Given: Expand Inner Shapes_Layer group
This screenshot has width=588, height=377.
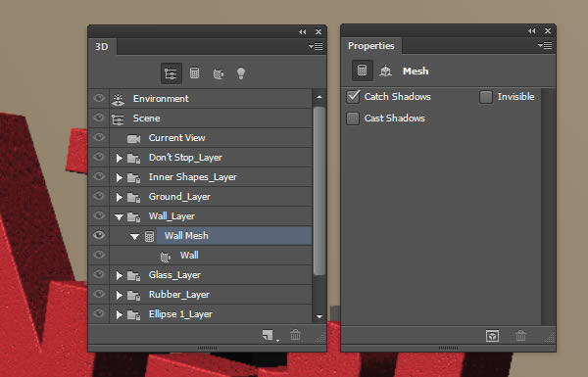Looking at the screenshot, I should coord(120,178).
